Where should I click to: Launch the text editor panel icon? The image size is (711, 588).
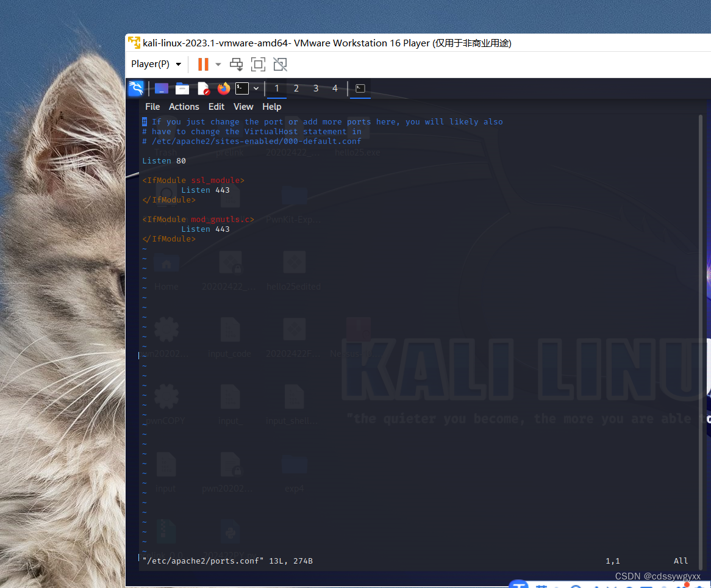coord(204,88)
